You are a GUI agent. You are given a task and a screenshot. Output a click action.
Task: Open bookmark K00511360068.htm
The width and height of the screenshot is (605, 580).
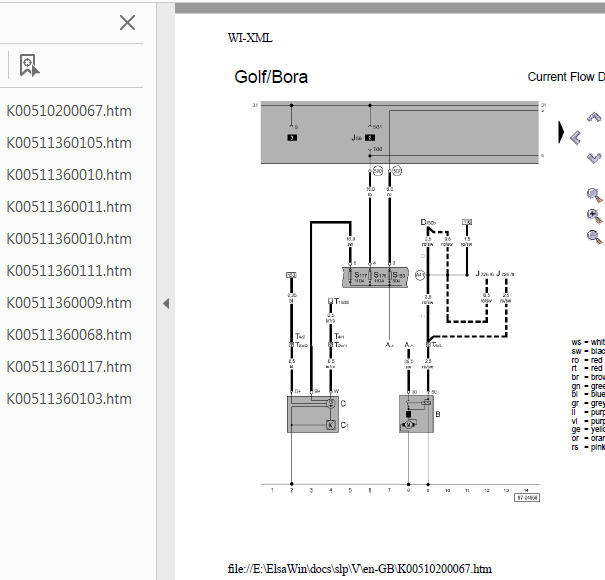[x=69, y=335]
